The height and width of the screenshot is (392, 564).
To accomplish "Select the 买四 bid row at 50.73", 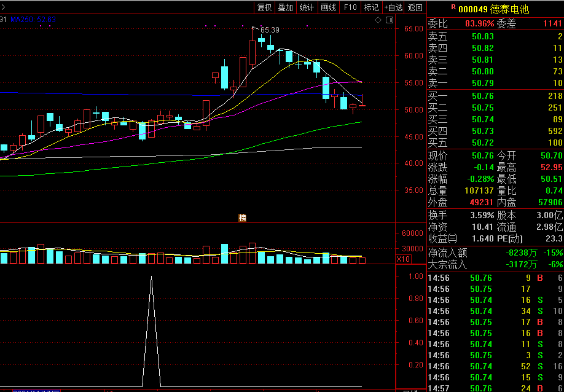I will (495, 131).
